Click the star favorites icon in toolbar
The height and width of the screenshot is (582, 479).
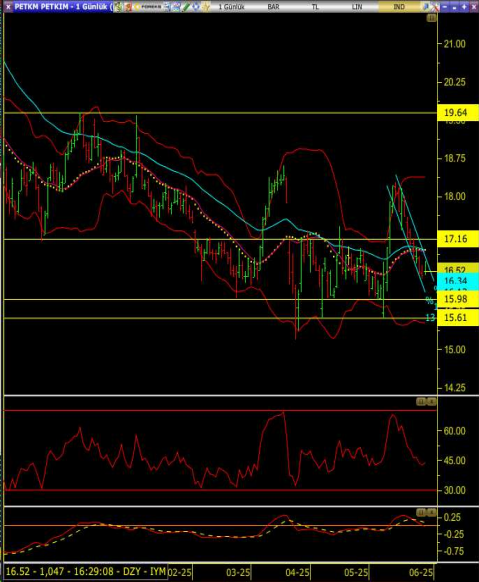pyautogui.click(x=205, y=7)
